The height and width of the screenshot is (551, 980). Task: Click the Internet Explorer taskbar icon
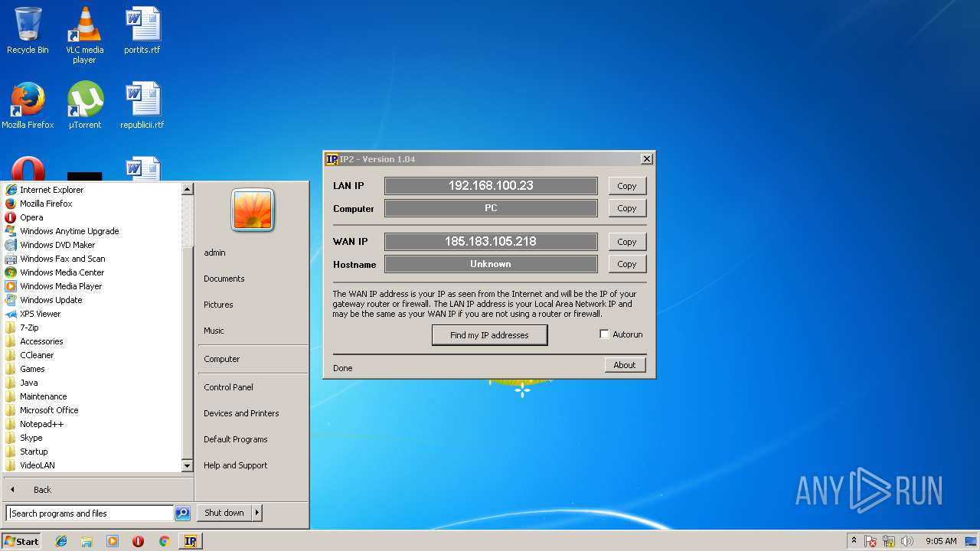tap(61, 541)
